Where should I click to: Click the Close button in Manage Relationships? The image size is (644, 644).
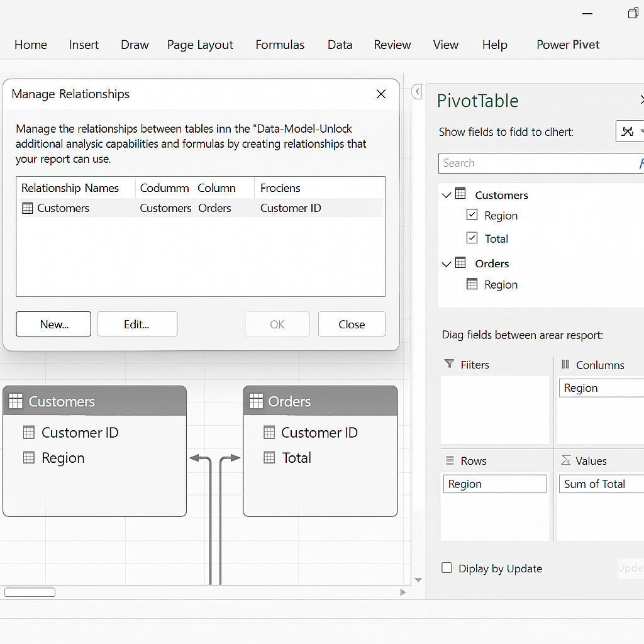point(352,324)
